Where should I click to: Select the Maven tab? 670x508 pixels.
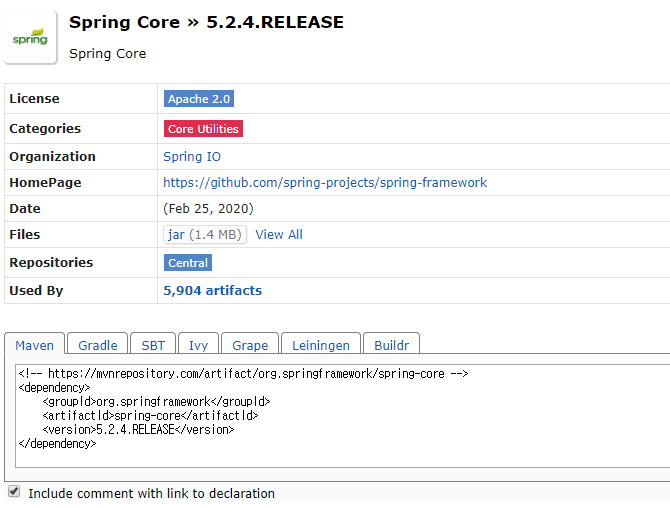pyautogui.click(x=35, y=345)
